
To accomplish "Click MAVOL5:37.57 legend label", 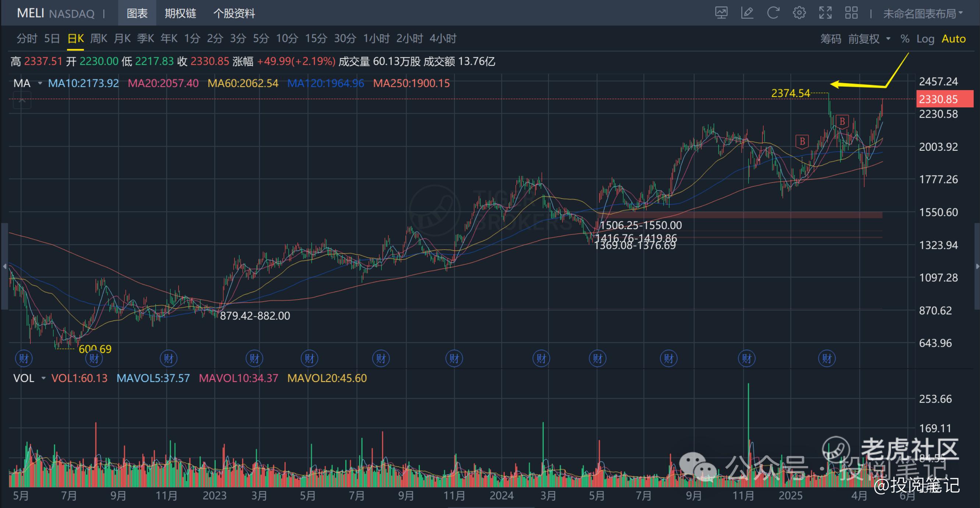I will 153,378.
